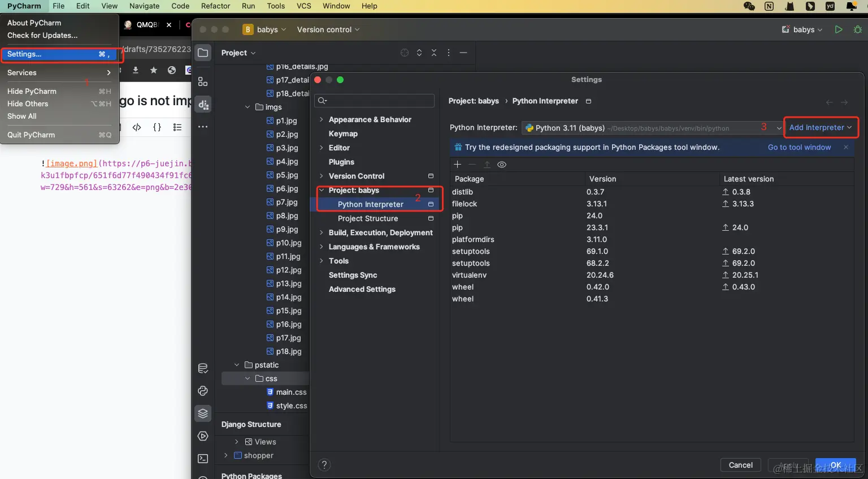The height and width of the screenshot is (479, 868).
Task: Click the Settings search field
Action: pyautogui.click(x=374, y=101)
